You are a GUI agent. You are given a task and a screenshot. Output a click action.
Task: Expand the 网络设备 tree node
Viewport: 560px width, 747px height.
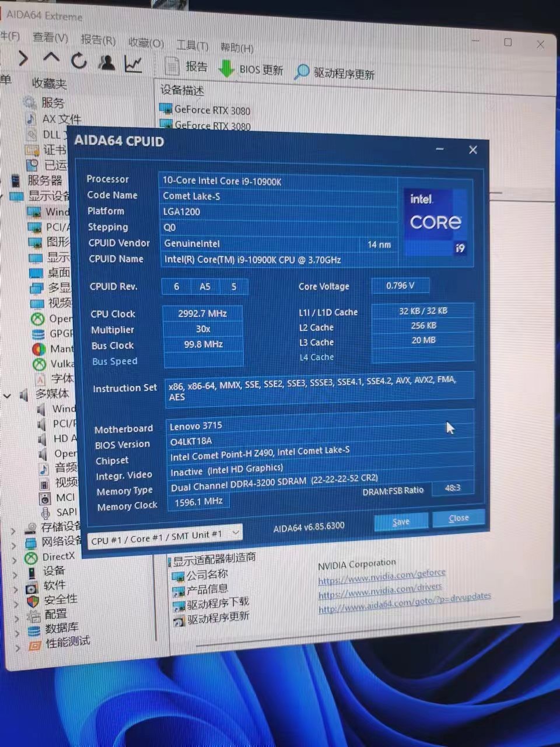(x=13, y=545)
